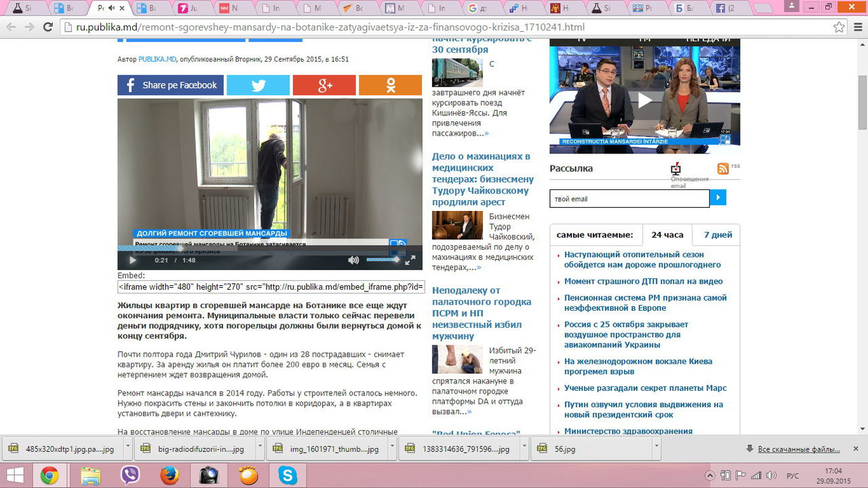Open 'Момент страшного ДТП попал на видео'
Viewport: 868px width, 488px height.
tap(644, 281)
